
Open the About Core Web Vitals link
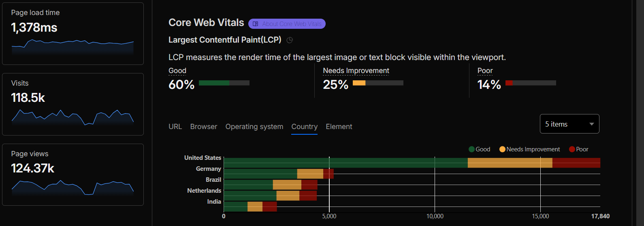[x=287, y=24]
